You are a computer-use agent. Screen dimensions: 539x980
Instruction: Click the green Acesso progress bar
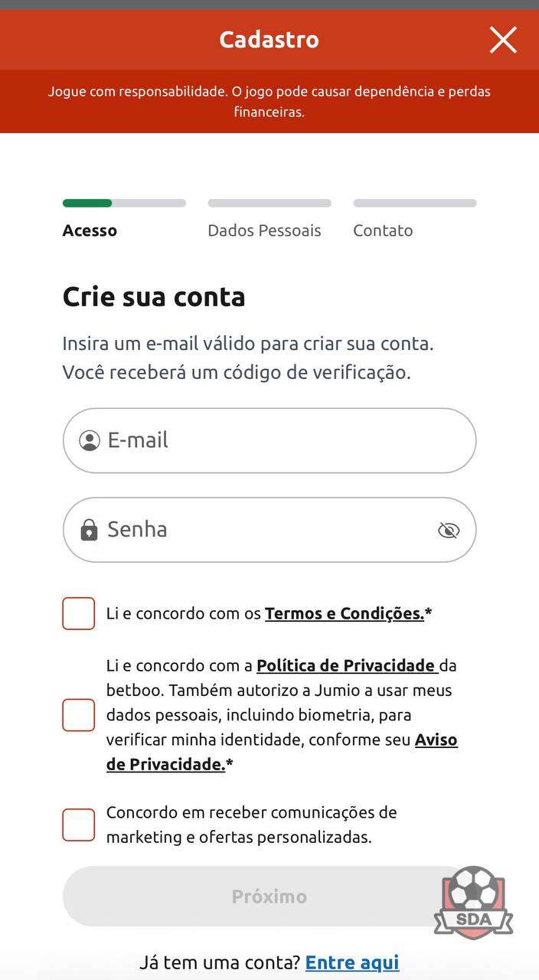click(x=87, y=204)
